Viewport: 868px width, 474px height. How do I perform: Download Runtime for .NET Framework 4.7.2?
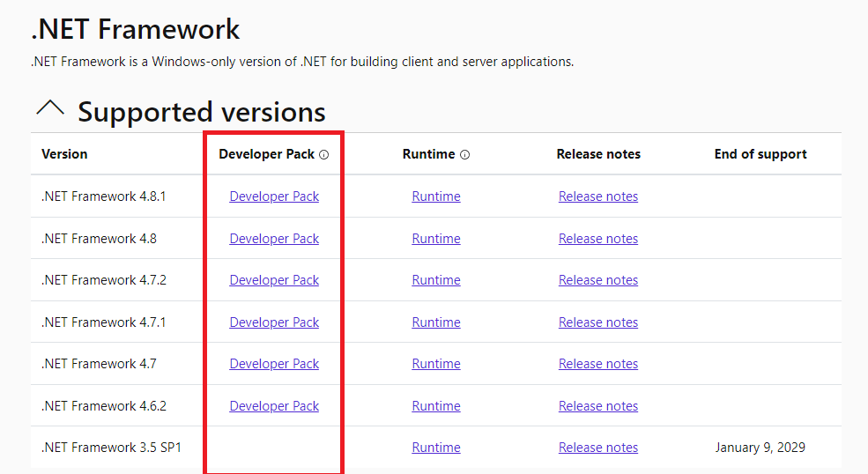click(x=436, y=280)
